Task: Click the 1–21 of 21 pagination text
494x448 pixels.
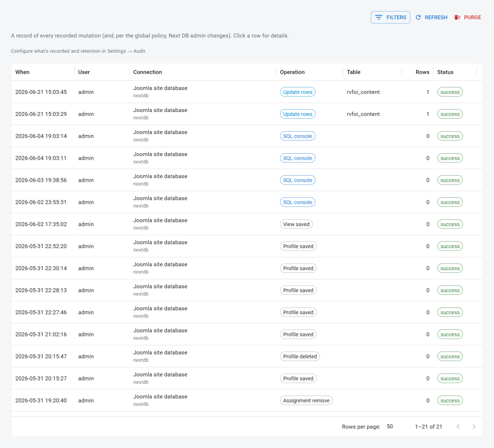Action: (x=429, y=427)
